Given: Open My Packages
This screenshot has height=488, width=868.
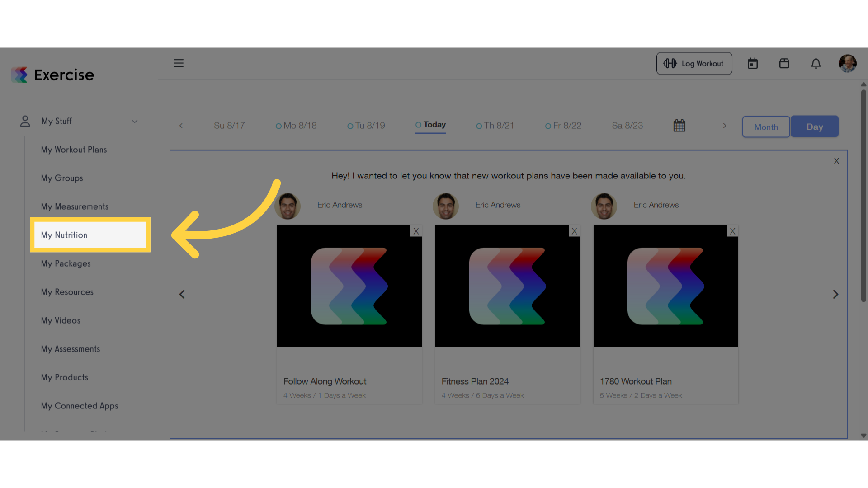Looking at the screenshot, I should tap(66, 263).
